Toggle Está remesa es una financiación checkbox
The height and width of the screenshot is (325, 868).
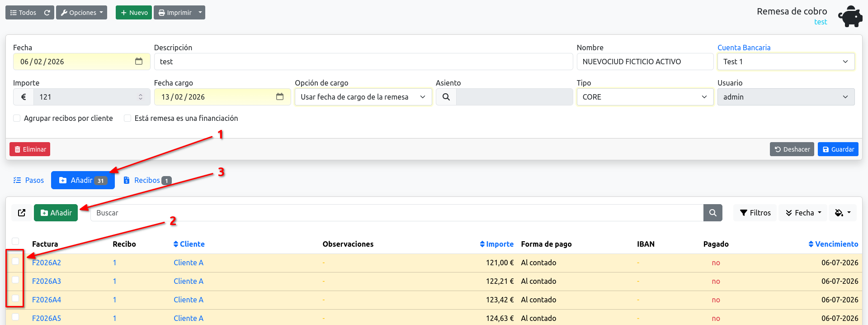point(127,118)
